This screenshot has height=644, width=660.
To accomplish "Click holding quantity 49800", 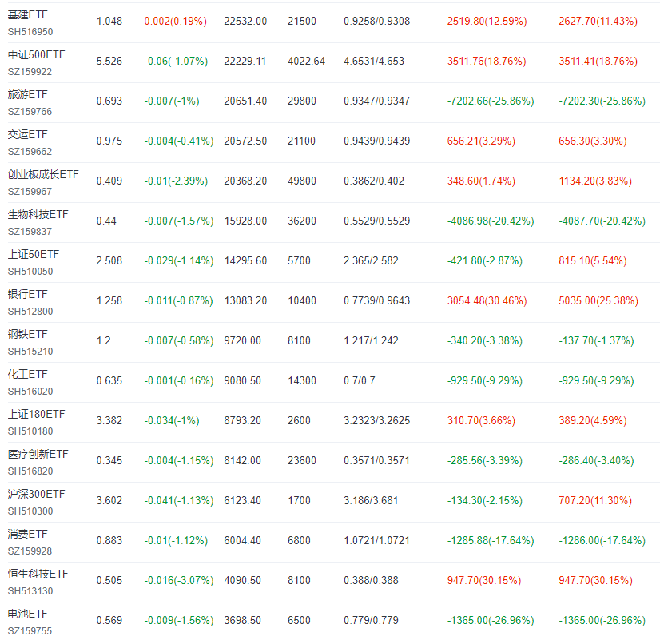I will point(302,181).
